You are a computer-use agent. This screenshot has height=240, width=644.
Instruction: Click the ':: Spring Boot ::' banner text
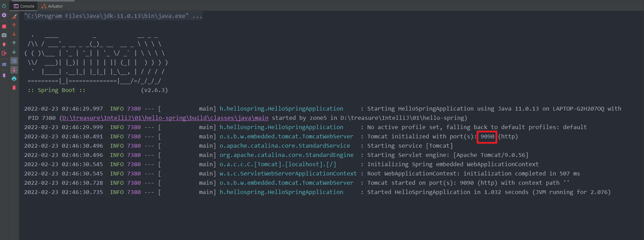(57, 90)
